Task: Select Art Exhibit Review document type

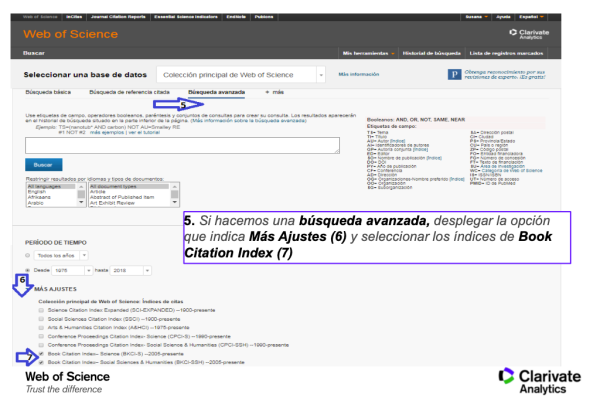Action: click(112, 203)
